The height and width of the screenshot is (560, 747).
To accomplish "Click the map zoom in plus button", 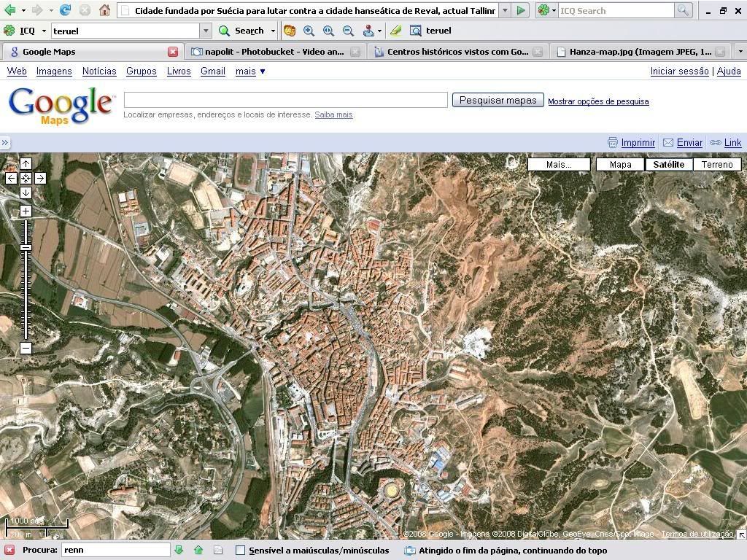I will tap(26, 211).
